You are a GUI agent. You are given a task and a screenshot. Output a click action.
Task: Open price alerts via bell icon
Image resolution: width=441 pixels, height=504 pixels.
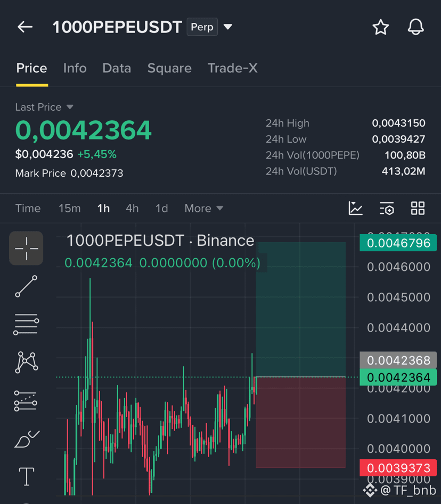415,27
